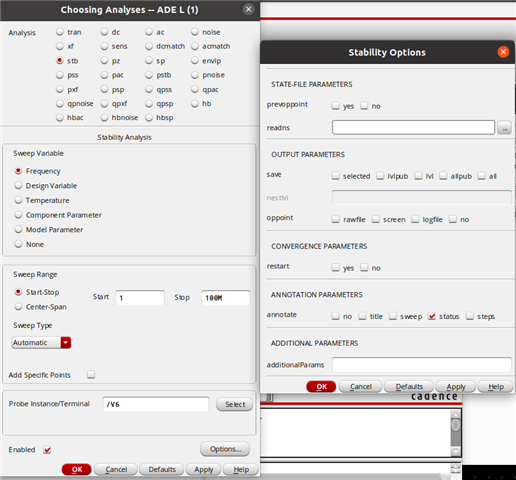Toggle the Enabled checkbox
The image size is (516, 480).
point(47,450)
